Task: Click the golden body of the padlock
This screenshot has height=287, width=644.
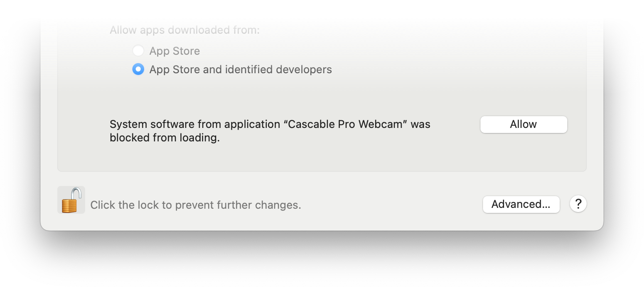Action: click(x=70, y=205)
